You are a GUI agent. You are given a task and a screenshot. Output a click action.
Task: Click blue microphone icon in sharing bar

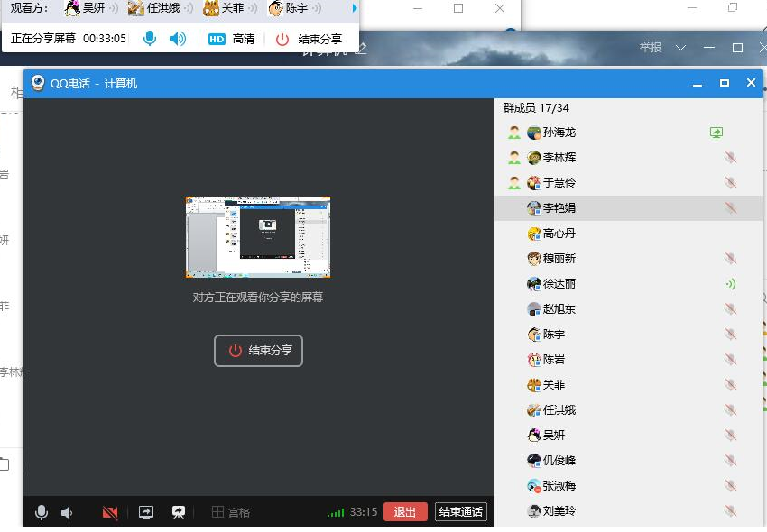[150, 39]
